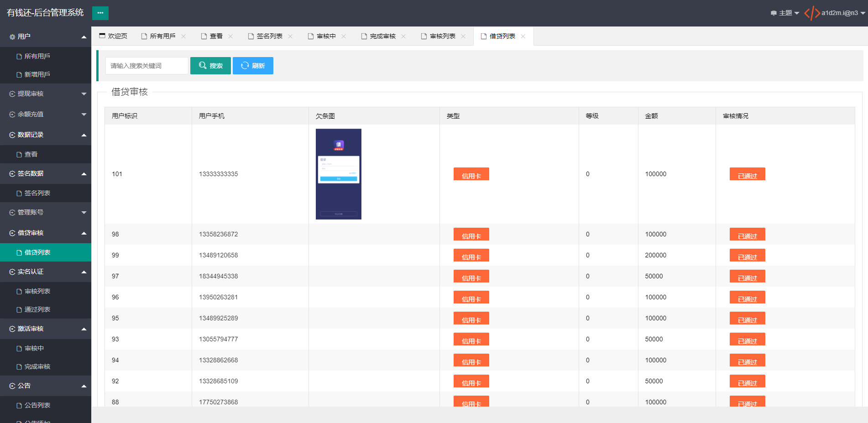The image size is (868, 423).
Task: Click 已通过 status button for user 101
Action: (x=747, y=174)
